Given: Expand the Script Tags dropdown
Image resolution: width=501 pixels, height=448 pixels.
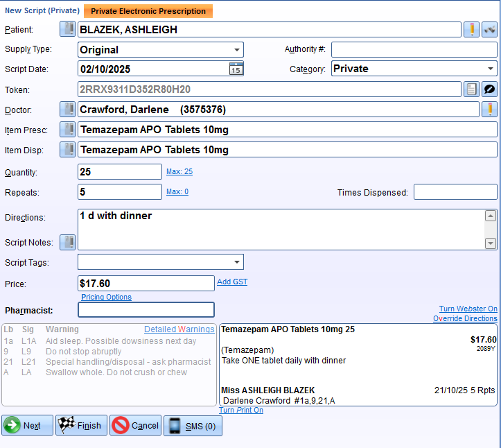Looking at the screenshot, I should 237,262.
